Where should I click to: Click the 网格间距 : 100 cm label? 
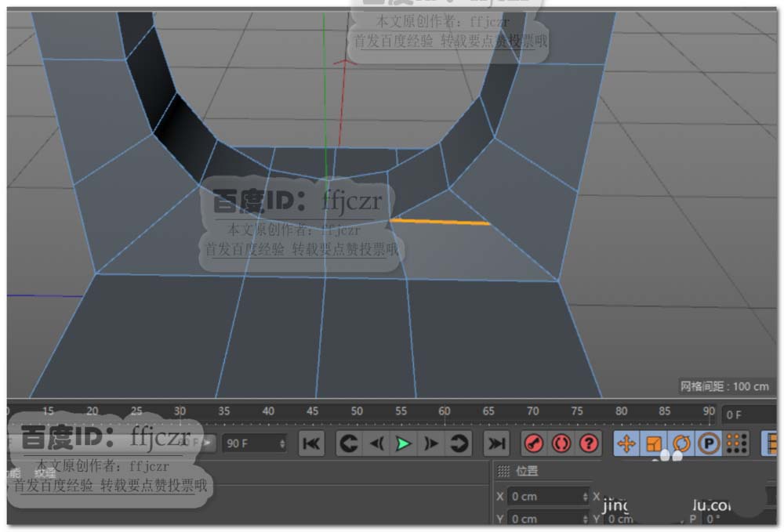(x=724, y=386)
